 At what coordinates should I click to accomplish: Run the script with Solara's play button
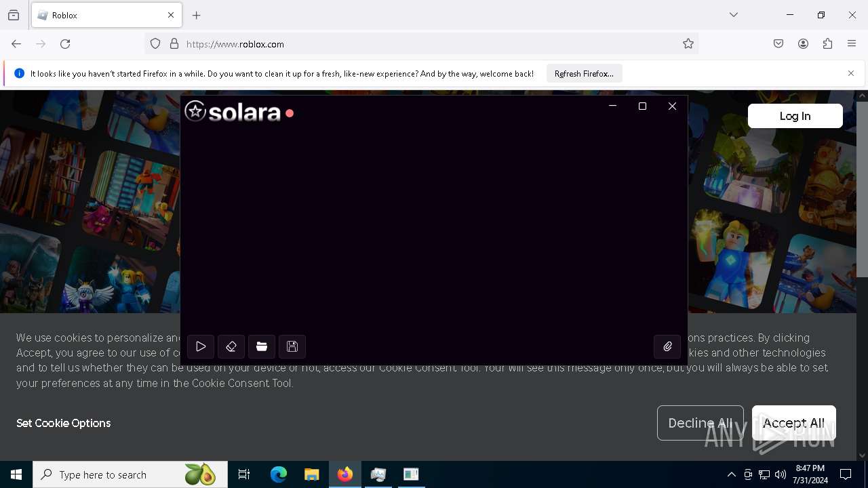[x=201, y=346]
